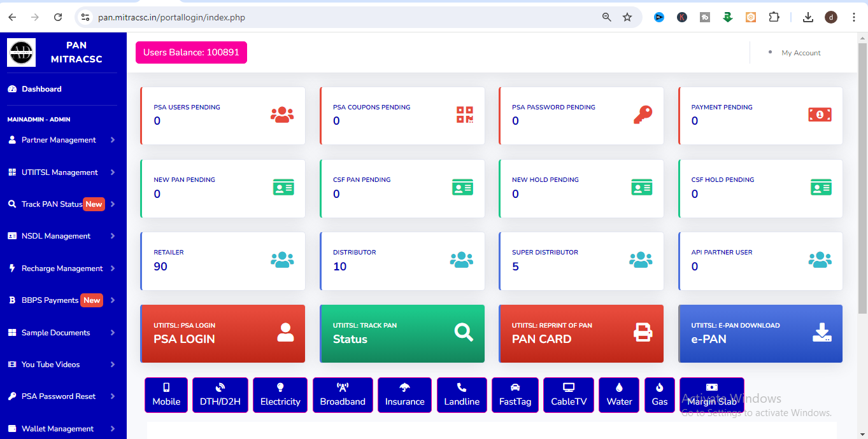Open My Account link

click(x=801, y=53)
